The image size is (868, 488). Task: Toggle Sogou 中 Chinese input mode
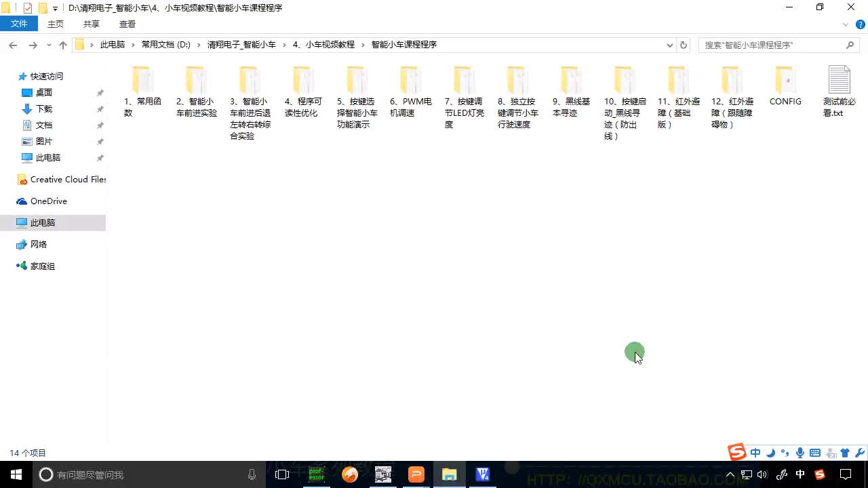(x=755, y=453)
